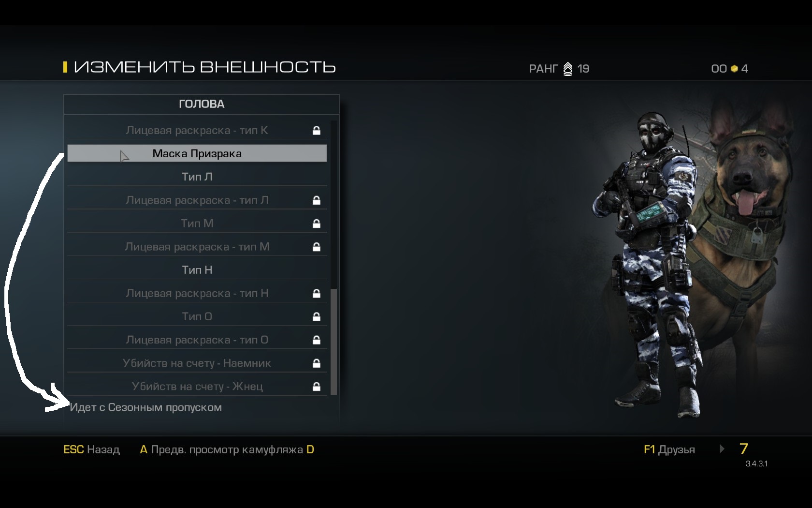The height and width of the screenshot is (508, 812).
Task: Select Лицевая раскраска - тип М entry
Action: click(197, 247)
